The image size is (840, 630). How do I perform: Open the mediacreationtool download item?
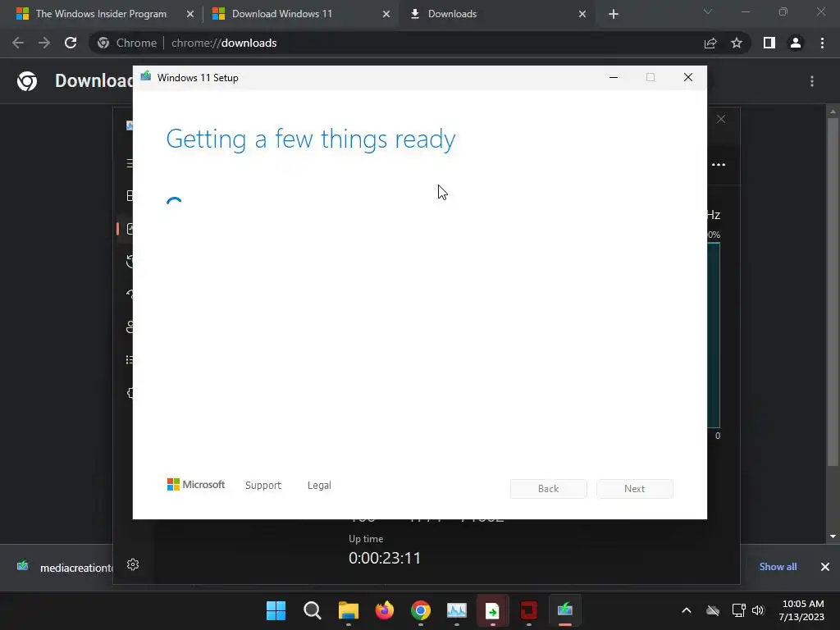coord(64,568)
